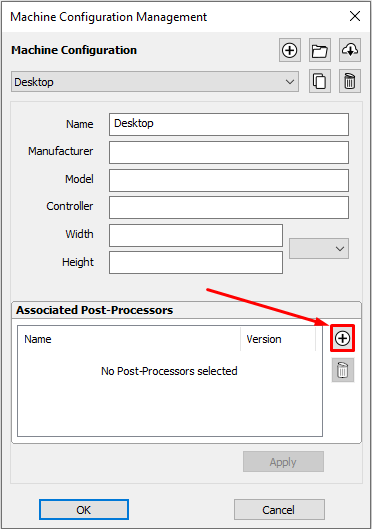The height and width of the screenshot is (529, 372).
Task: Delete the Desktop machine configuration
Action: click(x=350, y=81)
